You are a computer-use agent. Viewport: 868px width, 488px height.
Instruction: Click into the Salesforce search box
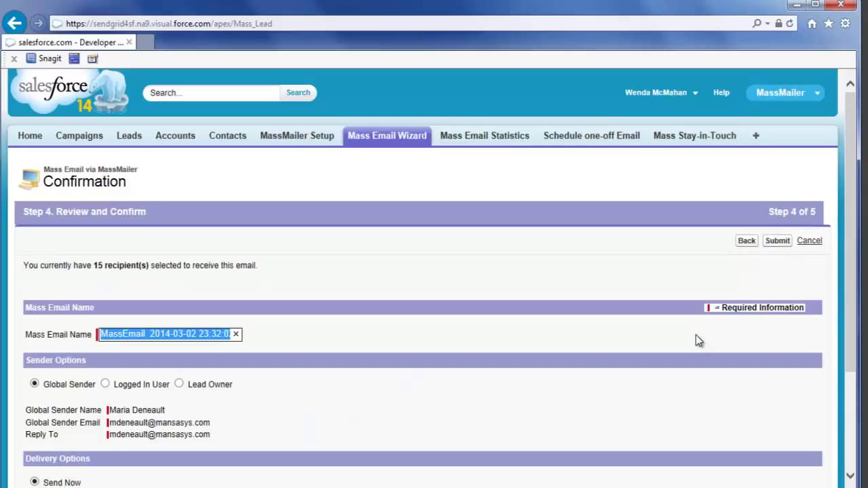coord(212,93)
